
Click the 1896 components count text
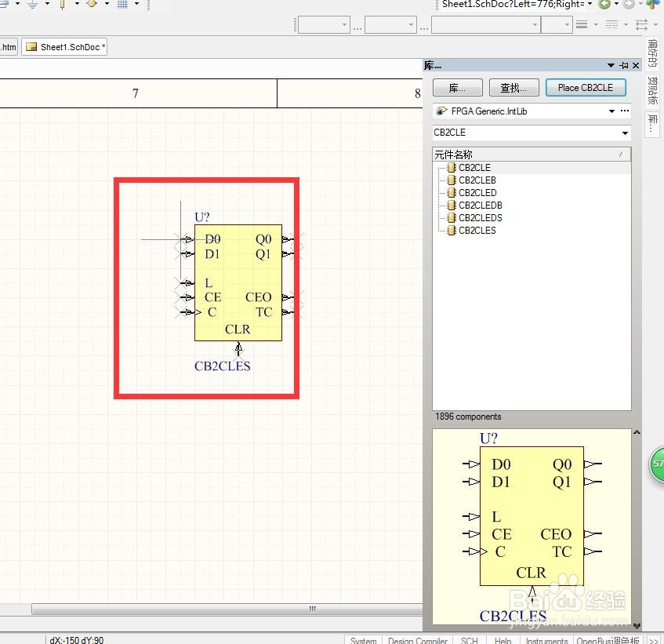(x=468, y=417)
